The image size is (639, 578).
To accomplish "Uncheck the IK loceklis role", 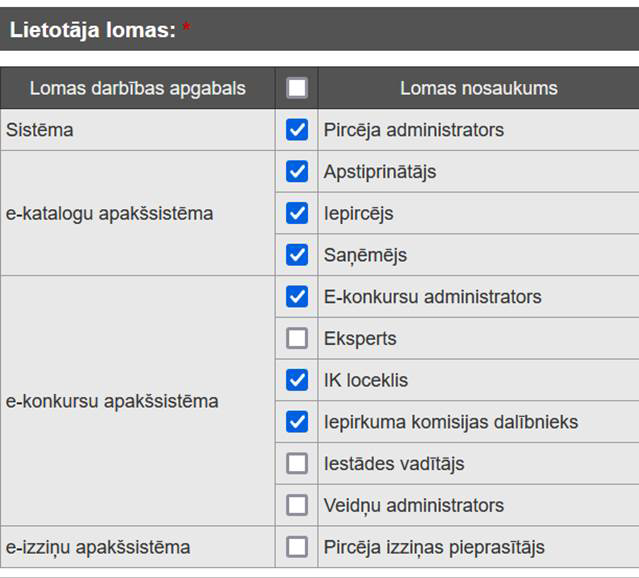I will (297, 380).
